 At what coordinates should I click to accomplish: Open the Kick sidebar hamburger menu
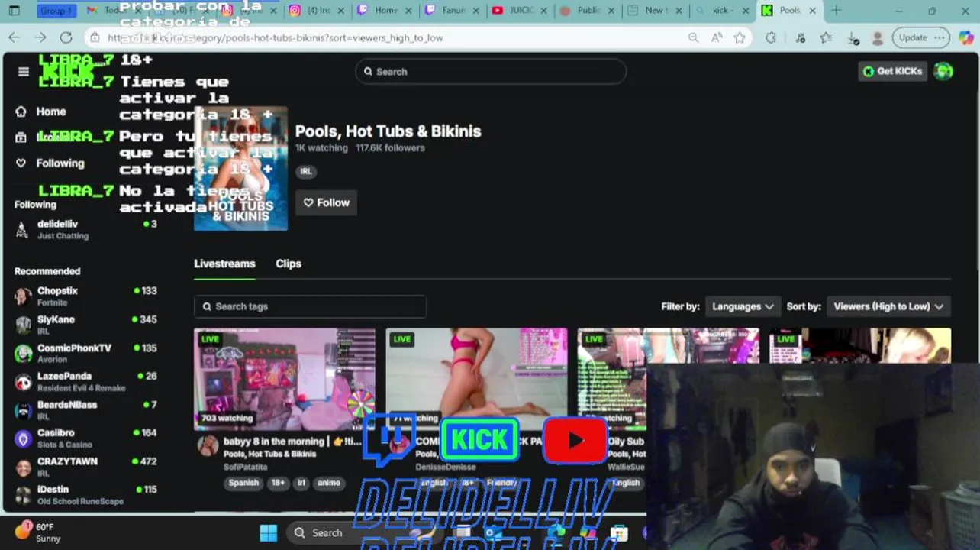24,72
